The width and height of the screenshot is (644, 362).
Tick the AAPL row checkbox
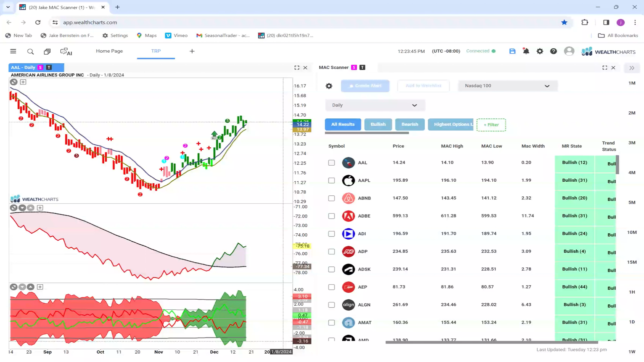(331, 181)
